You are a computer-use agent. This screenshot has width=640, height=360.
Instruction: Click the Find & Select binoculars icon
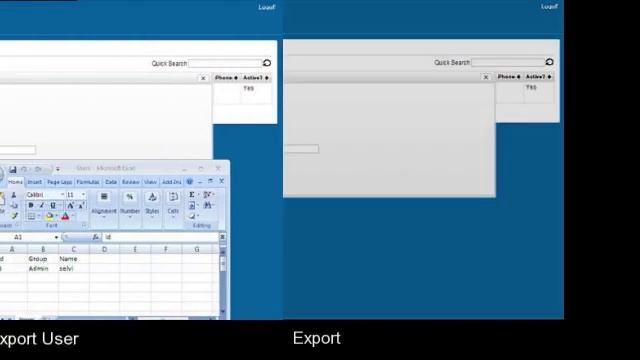[x=207, y=205]
